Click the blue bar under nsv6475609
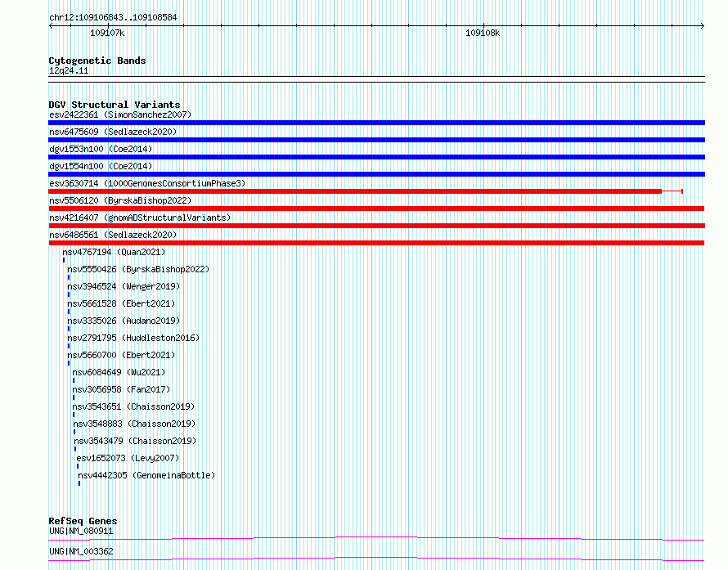Viewport: 728px width, 570px height. 376,140
